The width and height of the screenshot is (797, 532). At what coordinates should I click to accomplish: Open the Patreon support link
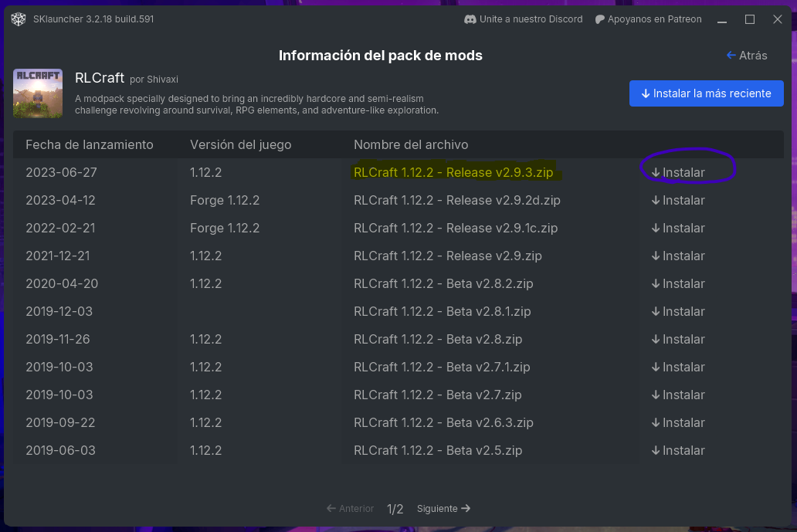[648, 19]
